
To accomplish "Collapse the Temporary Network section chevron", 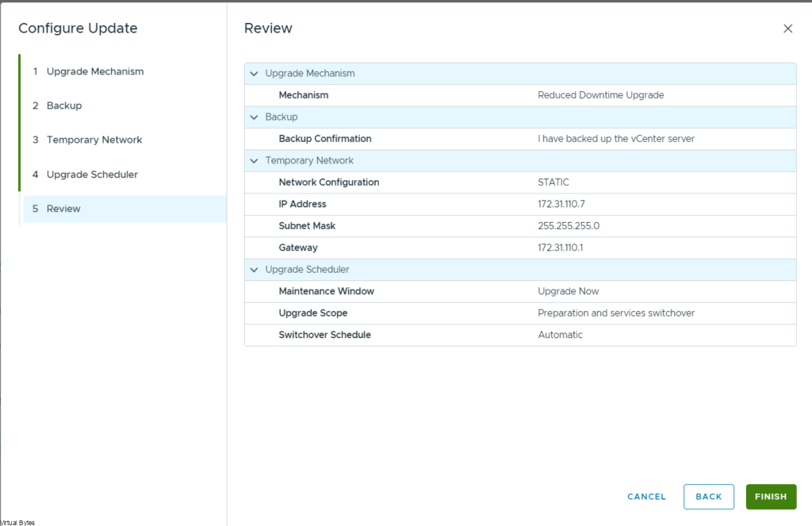I will click(x=254, y=161).
